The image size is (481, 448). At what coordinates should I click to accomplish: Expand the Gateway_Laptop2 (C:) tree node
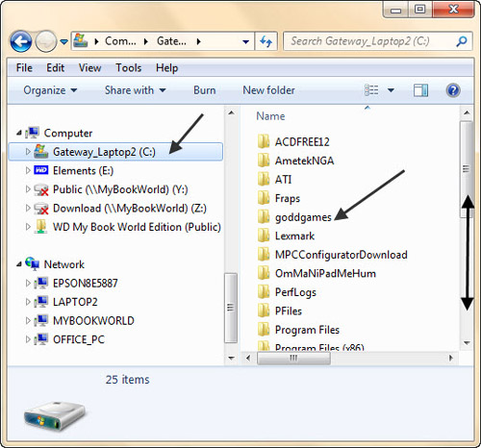28,151
